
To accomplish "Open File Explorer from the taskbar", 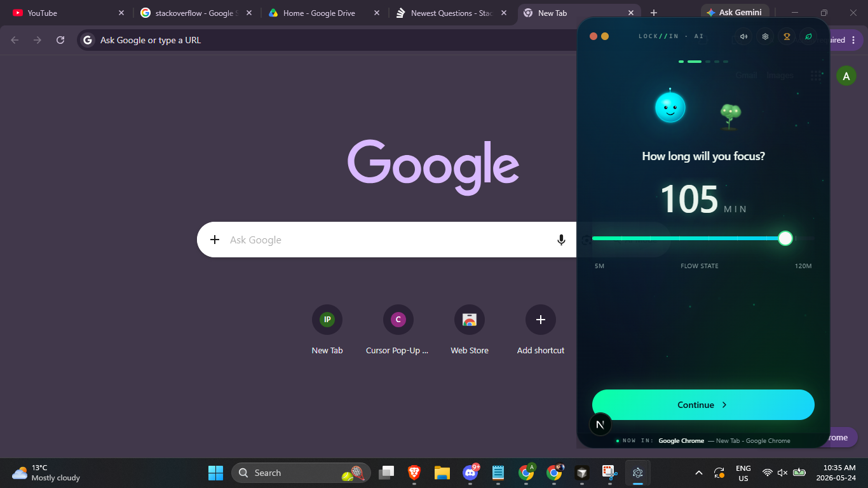I will tap(442, 473).
